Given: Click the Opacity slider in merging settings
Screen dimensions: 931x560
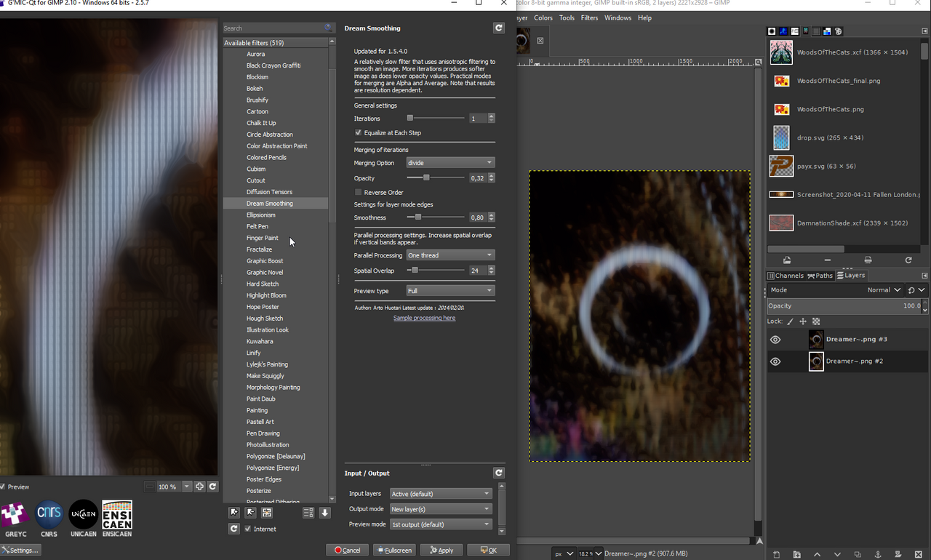Looking at the screenshot, I should (435, 178).
